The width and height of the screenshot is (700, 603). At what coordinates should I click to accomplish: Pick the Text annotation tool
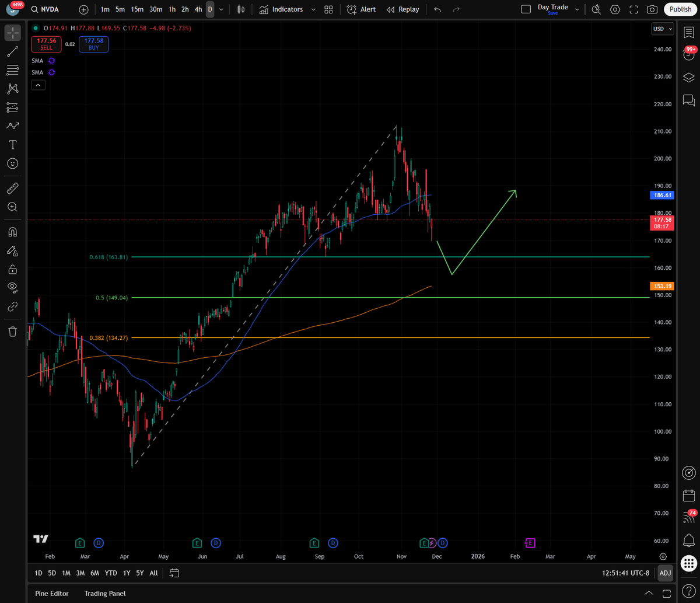point(12,144)
